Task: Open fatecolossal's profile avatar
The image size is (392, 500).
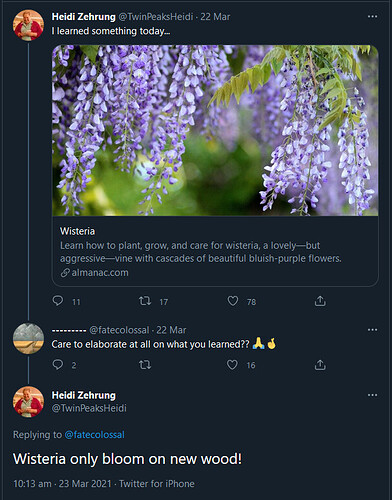Action: 28,338
